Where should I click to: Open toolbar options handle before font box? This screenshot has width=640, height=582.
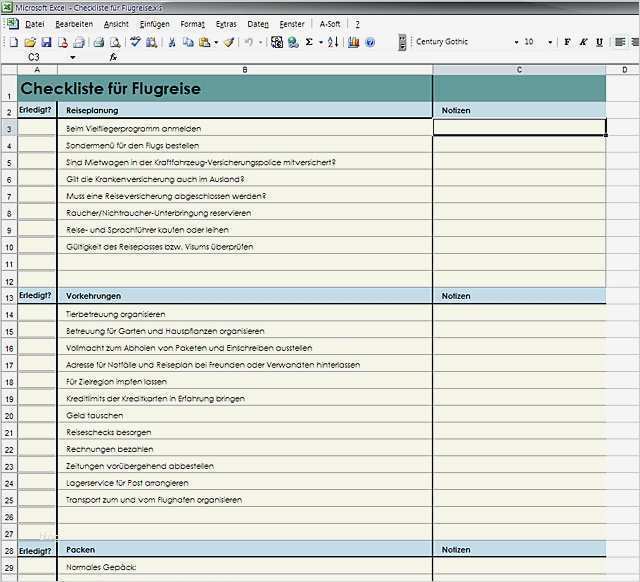[x=402, y=42]
